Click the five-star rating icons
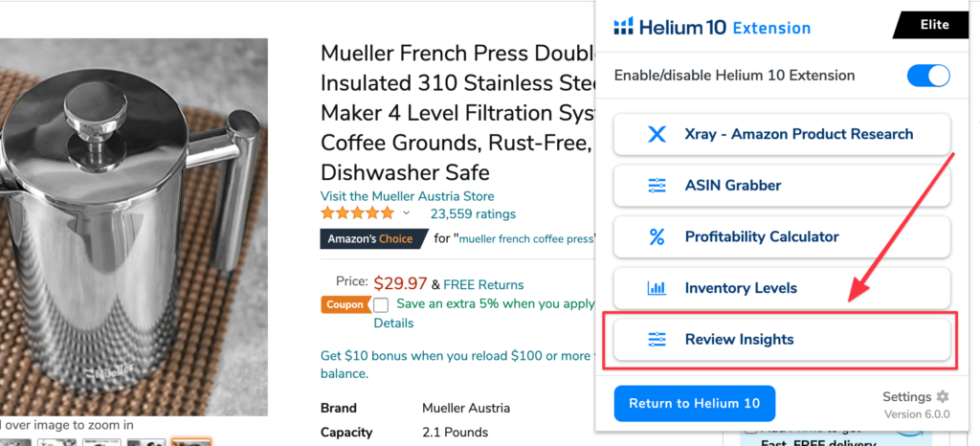 coord(357,213)
